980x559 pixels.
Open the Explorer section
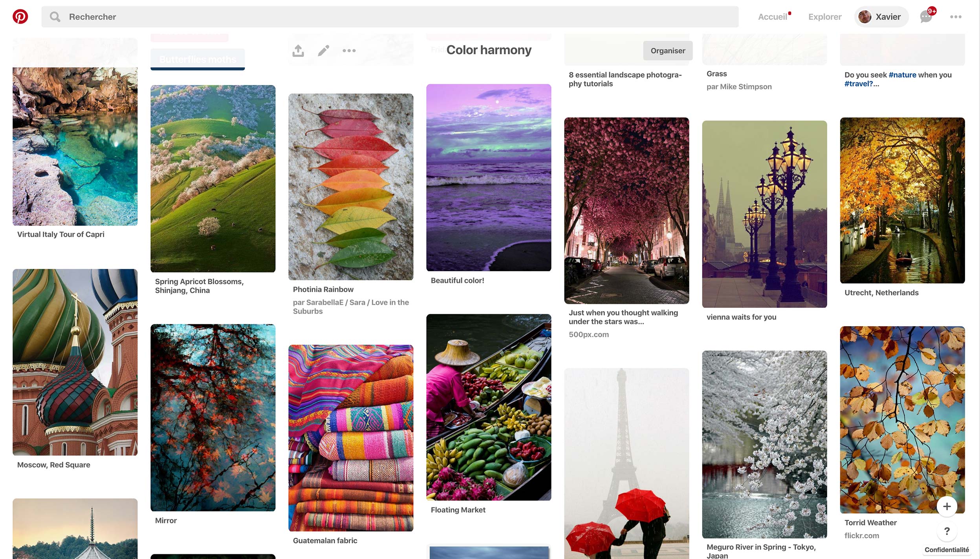click(824, 16)
